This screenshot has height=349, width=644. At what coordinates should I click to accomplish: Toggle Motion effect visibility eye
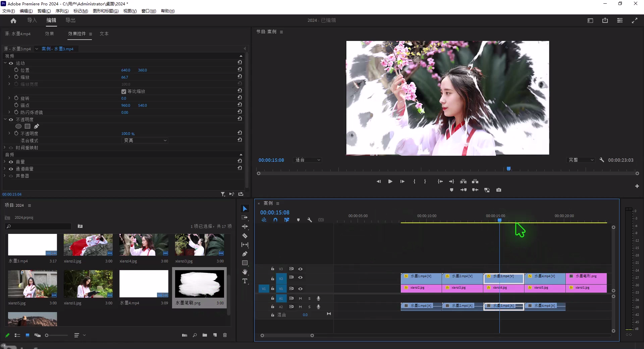click(x=11, y=63)
